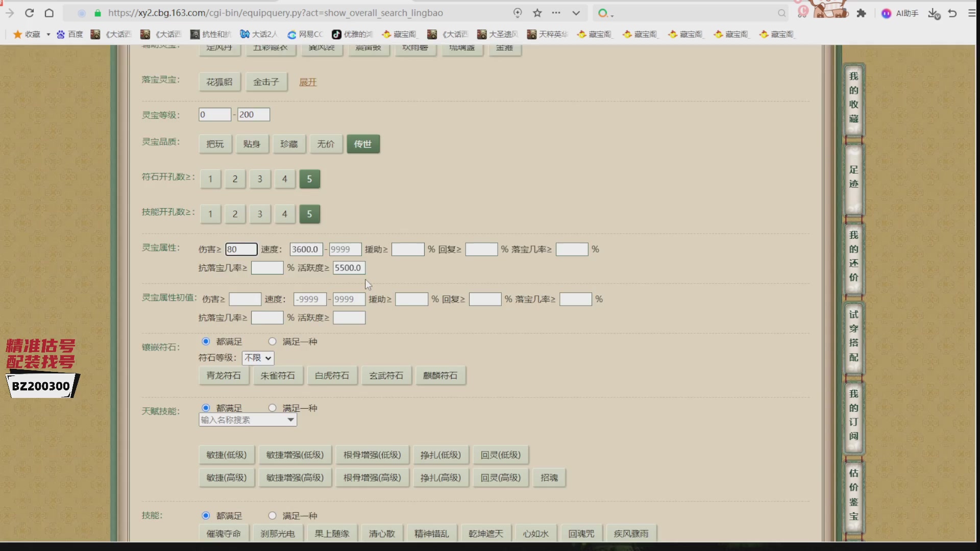Viewport: 980px width, 551px height.
Task: Select 满足一种 radio for 镶嵌符石
Action: [272, 341]
